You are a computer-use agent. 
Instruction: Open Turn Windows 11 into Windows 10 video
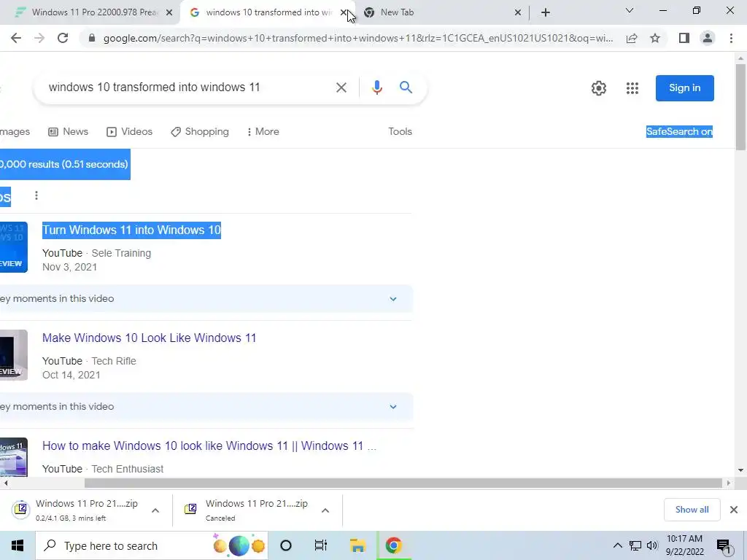[131, 230]
